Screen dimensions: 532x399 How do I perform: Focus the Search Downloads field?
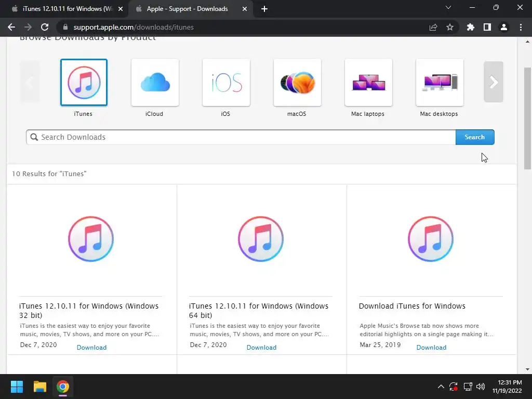[x=241, y=137]
